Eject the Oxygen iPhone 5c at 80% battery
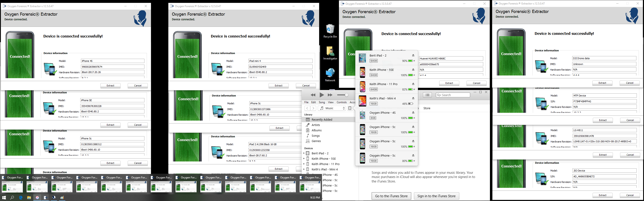The width and height of the screenshot is (644, 201). (413, 155)
